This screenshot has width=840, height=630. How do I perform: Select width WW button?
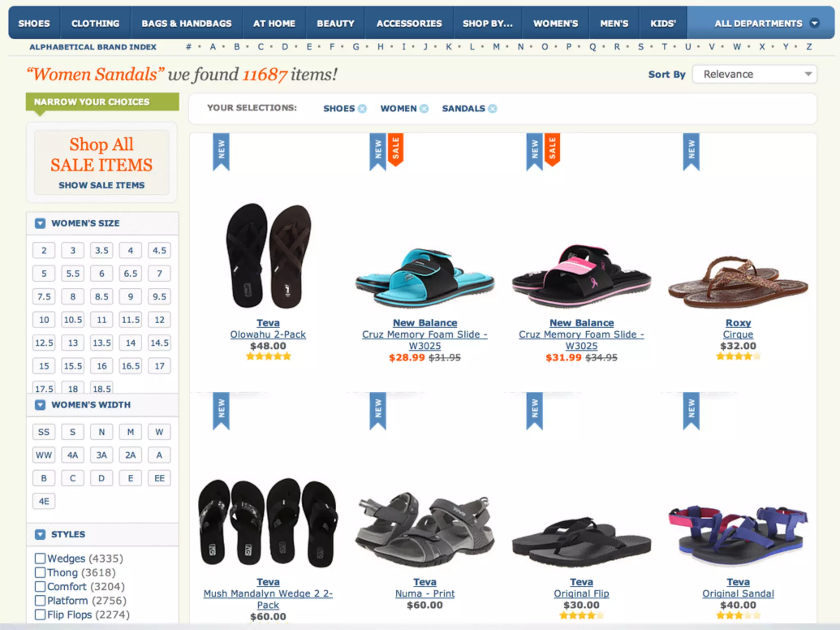coord(44,455)
